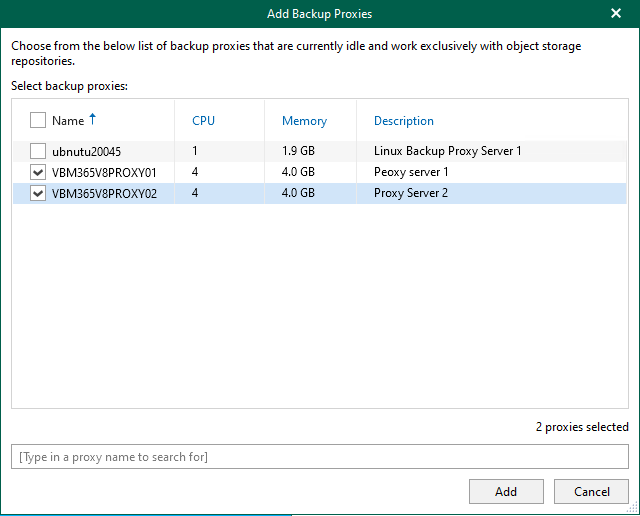Image resolution: width=640 pixels, height=516 pixels.
Task: Sort proxies by Description column header
Action: 403,121
